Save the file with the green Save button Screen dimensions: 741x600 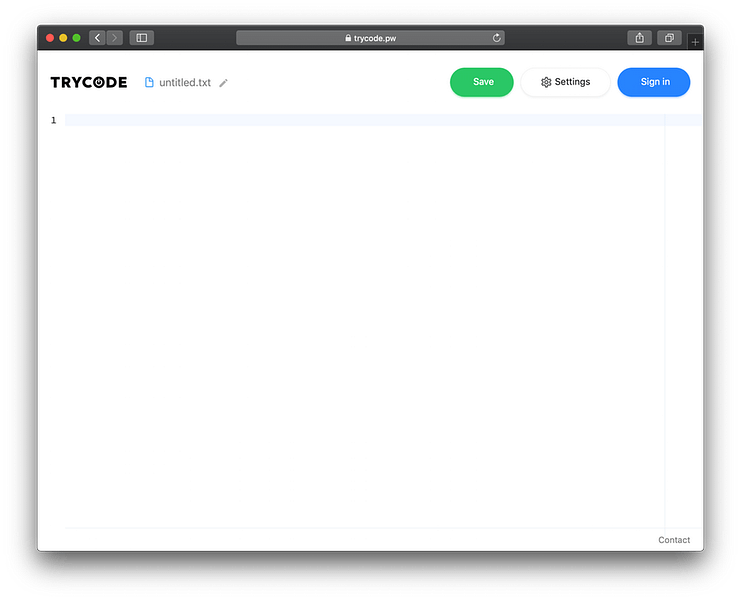pos(482,82)
